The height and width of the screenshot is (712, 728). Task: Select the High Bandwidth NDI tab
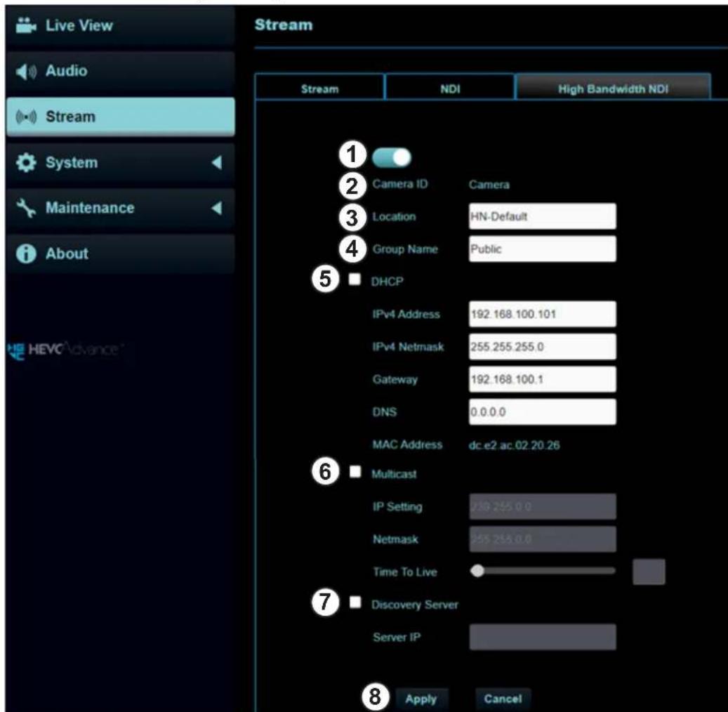click(613, 87)
